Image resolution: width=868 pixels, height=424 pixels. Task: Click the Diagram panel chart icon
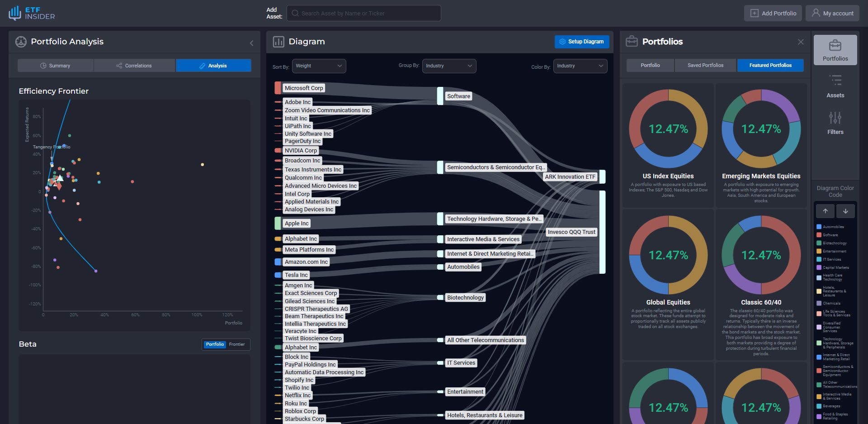coord(278,42)
